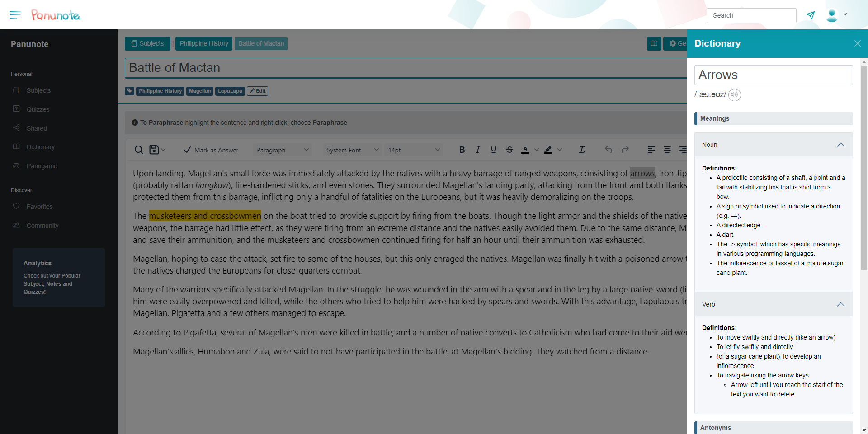Click the Battle of Mactan breadcrumb
The height and width of the screenshot is (434, 868).
[x=261, y=43]
